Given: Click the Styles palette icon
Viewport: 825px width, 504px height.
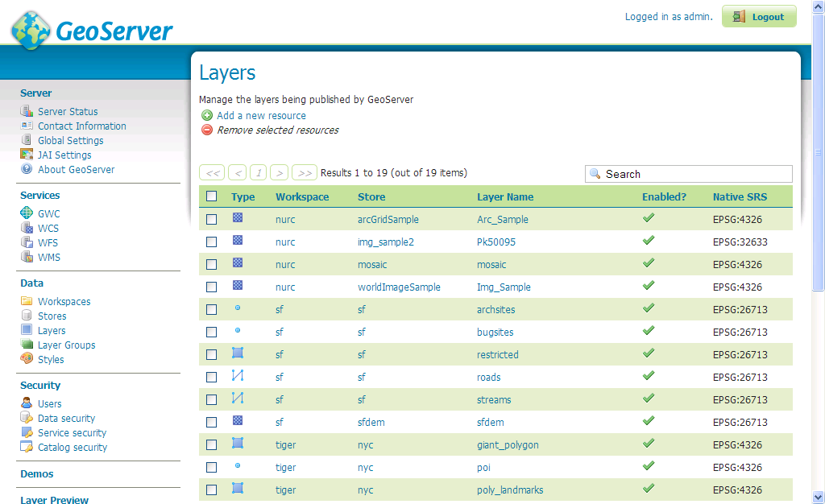Looking at the screenshot, I should coord(27,358).
